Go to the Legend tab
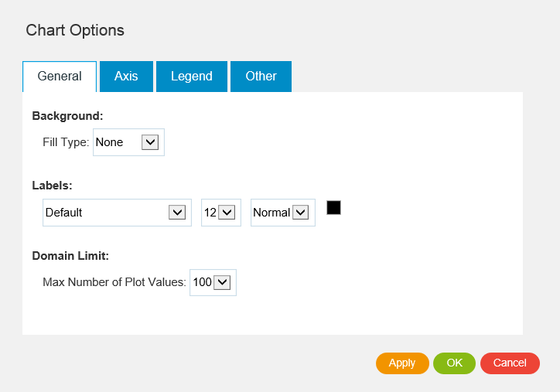 (x=191, y=76)
